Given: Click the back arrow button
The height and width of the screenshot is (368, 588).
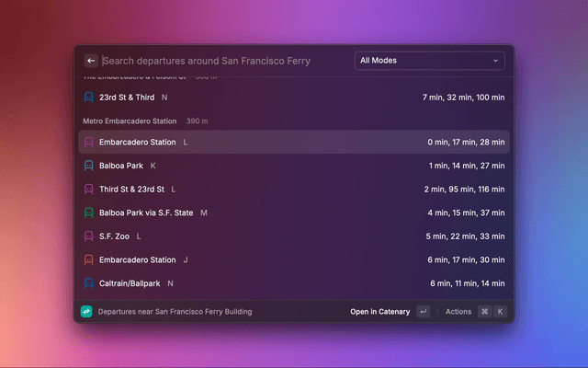Looking at the screenshot, I should [91, 61].
